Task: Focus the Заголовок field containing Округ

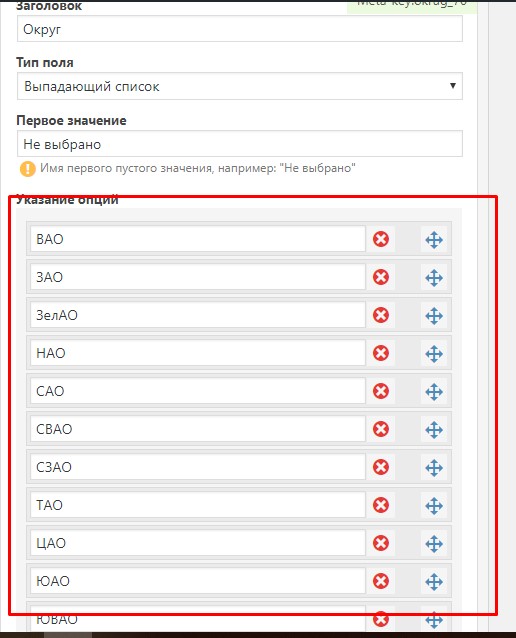Action: 240,29
